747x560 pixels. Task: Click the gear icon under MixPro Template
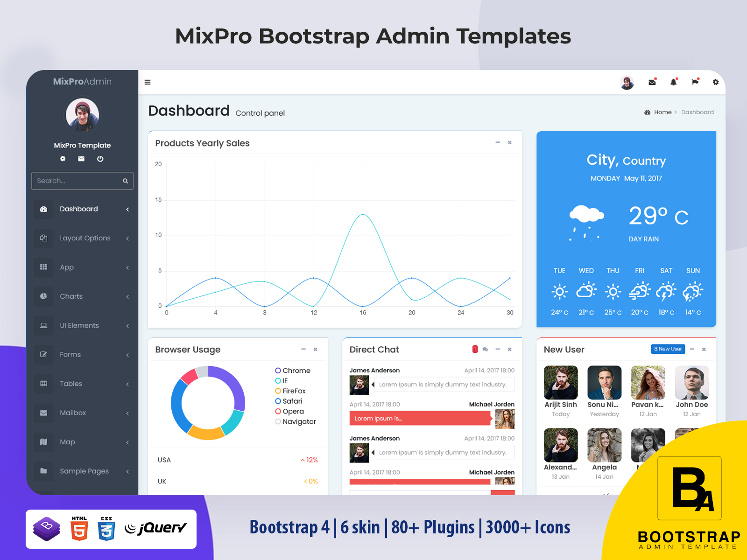[63, 159]
